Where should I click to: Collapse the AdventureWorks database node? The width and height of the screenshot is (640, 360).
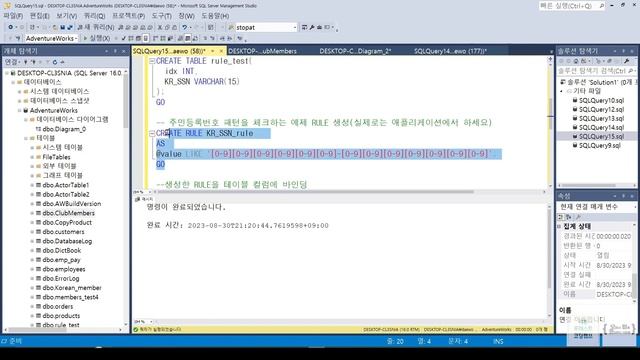[20, 110]
